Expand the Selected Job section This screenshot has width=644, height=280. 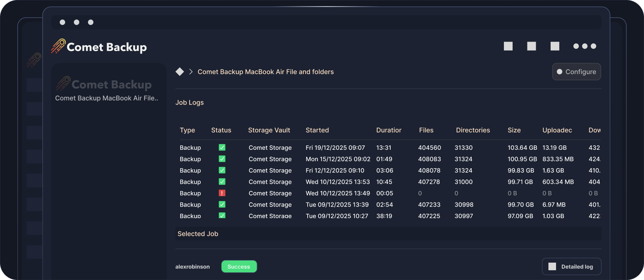coord(198,234)
